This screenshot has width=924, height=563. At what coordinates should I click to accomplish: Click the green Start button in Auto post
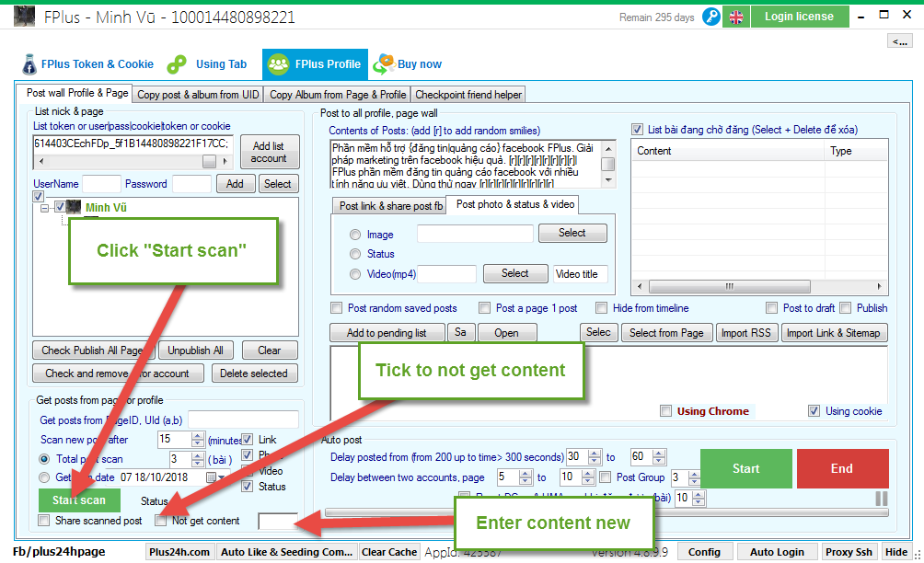pos(746,469)
